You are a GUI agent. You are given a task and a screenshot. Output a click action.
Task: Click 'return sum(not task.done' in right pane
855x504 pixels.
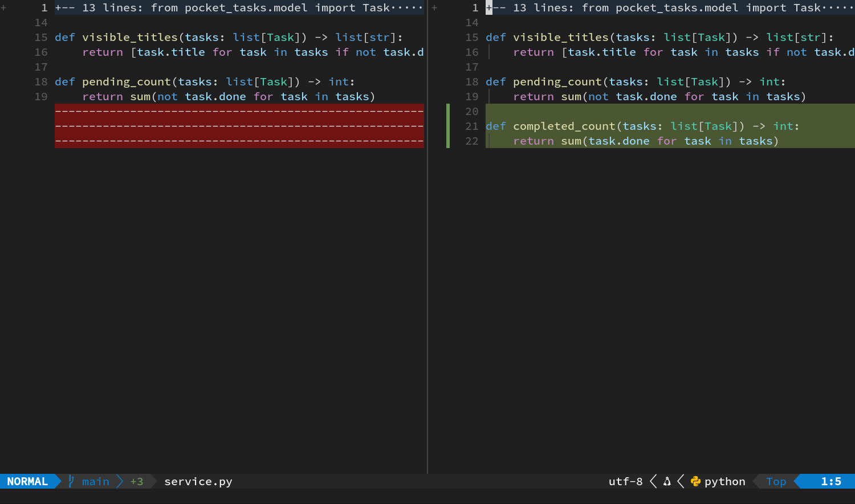point(659,97)
